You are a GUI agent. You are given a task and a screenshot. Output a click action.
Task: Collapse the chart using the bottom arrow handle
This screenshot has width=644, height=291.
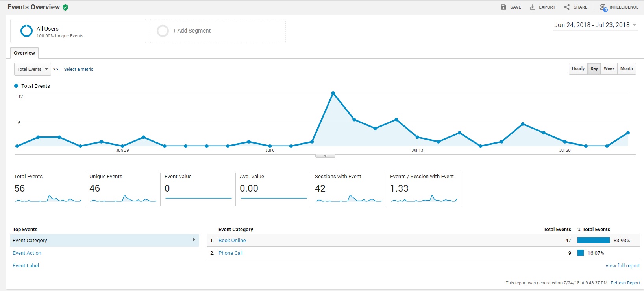pos(325,156)
